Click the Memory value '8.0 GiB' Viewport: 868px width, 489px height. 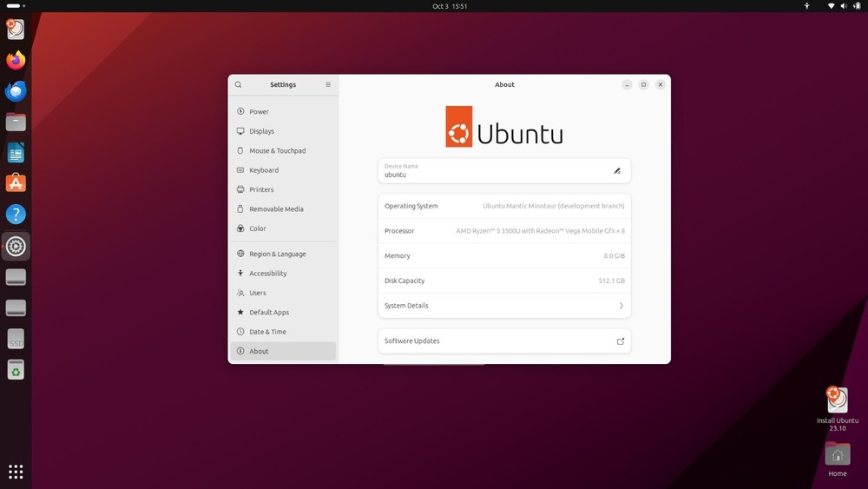(x=614, y=256)
